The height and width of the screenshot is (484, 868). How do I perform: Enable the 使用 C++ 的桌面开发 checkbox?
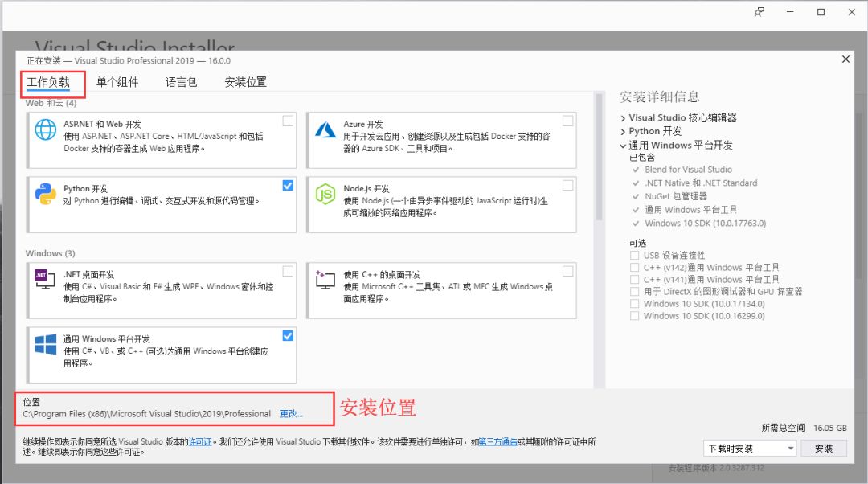(x=568, y=271)
